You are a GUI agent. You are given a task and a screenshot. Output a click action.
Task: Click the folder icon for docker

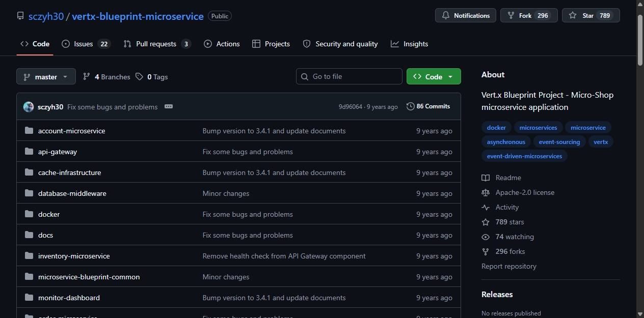tap(29, 214)
